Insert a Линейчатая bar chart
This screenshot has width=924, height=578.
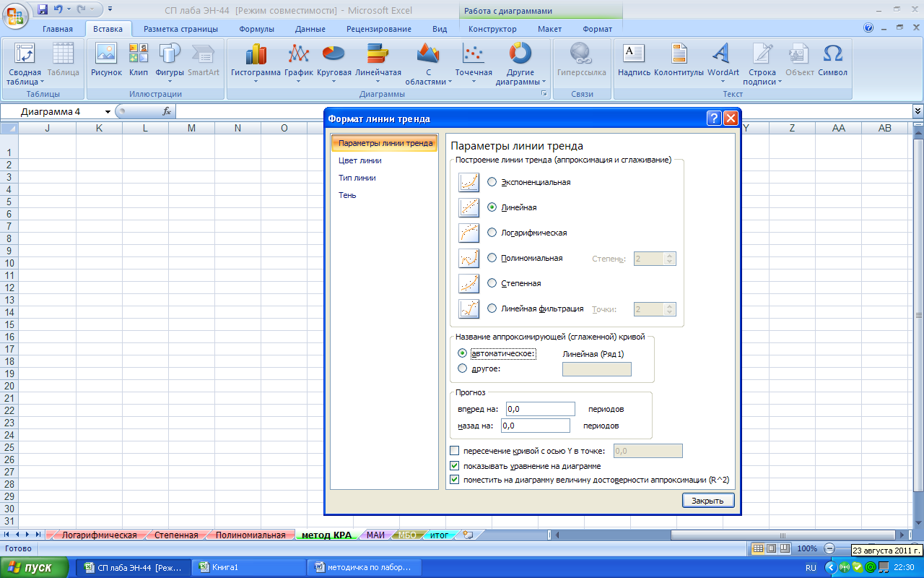pos(378,64)
